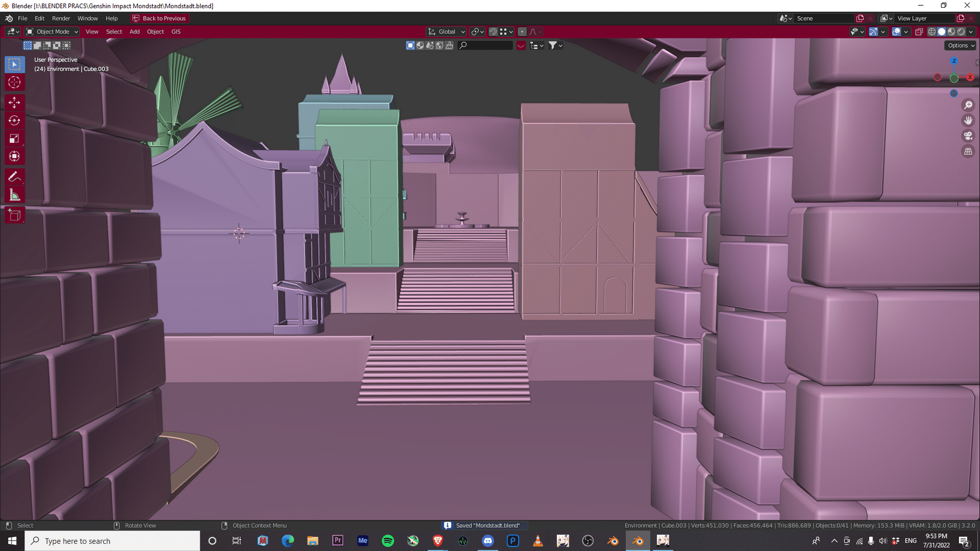Open the Add Cube tool
The width and height of the screenshot is (980, 551).
pyautogui.click(x=14, y=215)
